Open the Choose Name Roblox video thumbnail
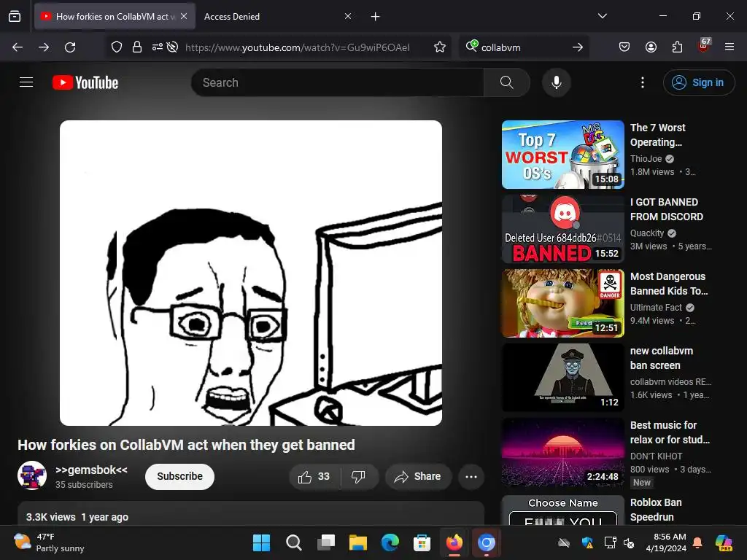 coord(562,510)
